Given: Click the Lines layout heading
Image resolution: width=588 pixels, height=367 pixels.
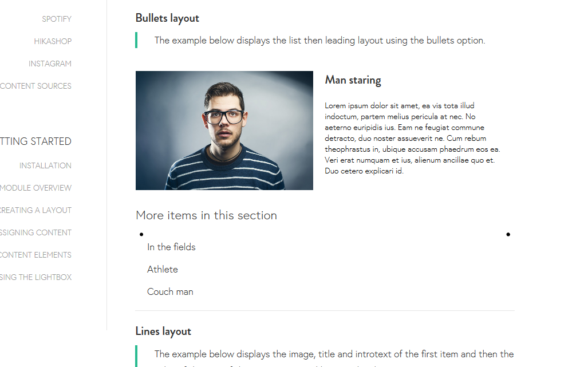Looking at the screenshot, I should 163,332.
